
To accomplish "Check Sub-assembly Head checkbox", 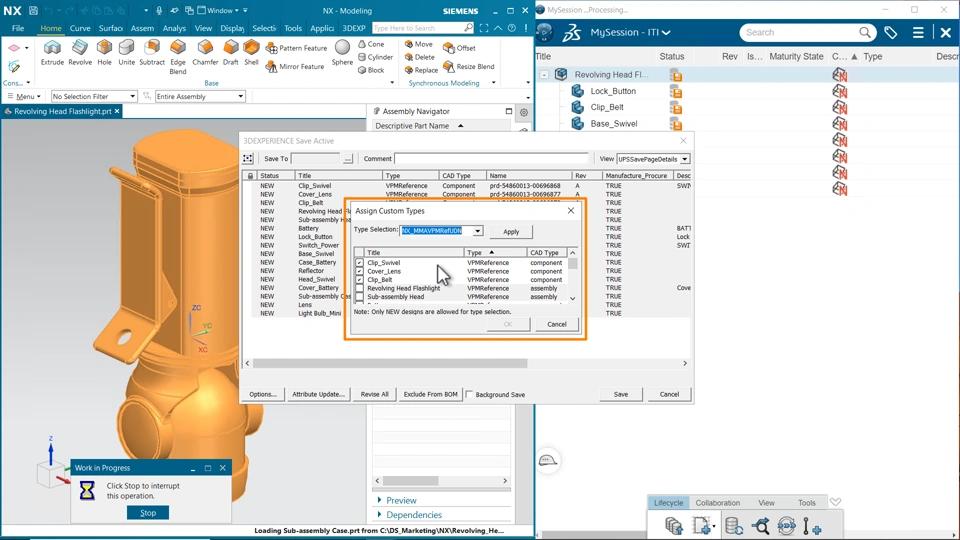I will click(x=359, y=297).
